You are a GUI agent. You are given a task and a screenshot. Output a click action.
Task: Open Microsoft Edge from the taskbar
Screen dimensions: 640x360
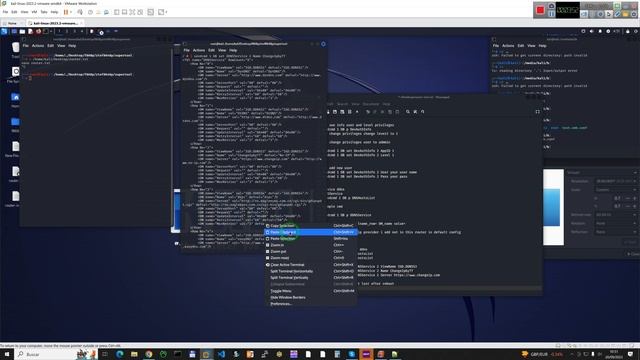pyautogui.click(x=120, y=354)
